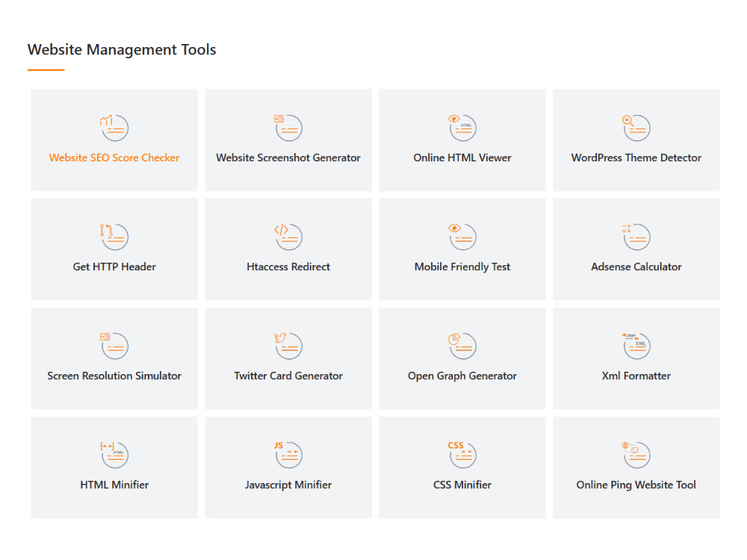Image resolution: width=747 pixels, height=560 pixels.
Task: Click the Twitter Card Generator bird icon
Action: [288, 346]
